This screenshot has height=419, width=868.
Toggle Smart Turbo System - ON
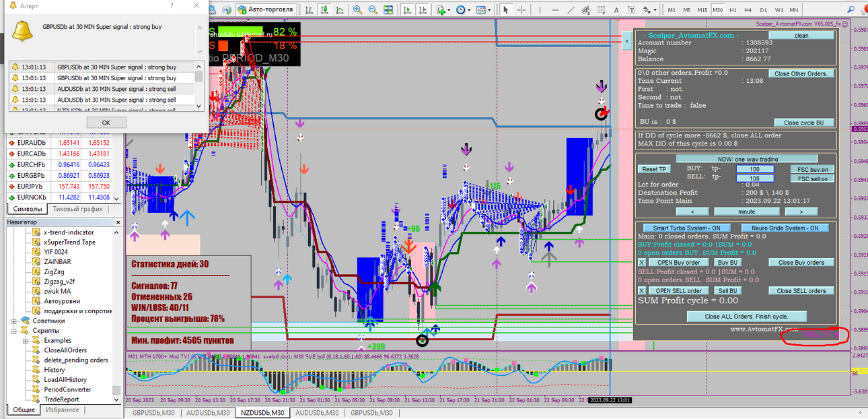[686, 228]
